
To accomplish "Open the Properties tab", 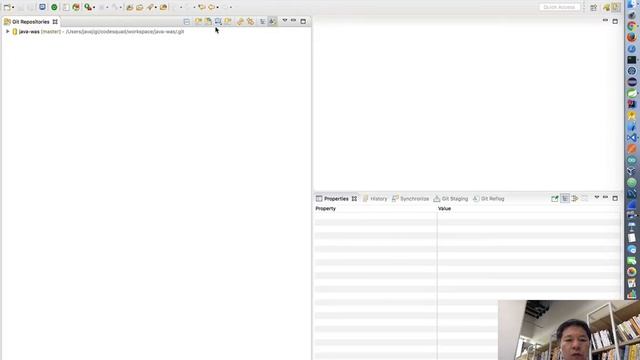I will (x=336, y=199).
